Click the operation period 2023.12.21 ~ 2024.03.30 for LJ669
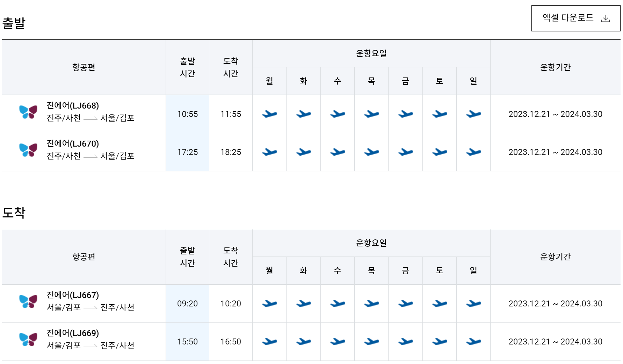 pyautogui.click(x=555, y=342)
